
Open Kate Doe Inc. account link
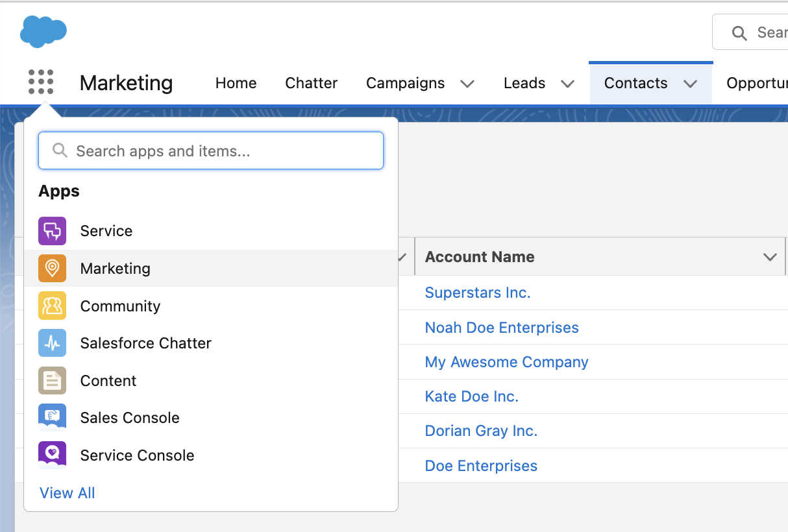pos(472,396)
